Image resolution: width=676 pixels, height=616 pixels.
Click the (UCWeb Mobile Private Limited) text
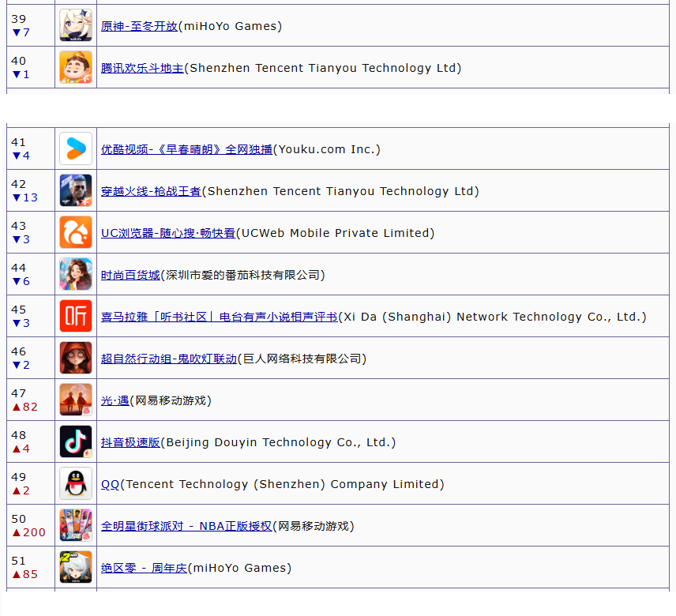(x=336, y=233)
